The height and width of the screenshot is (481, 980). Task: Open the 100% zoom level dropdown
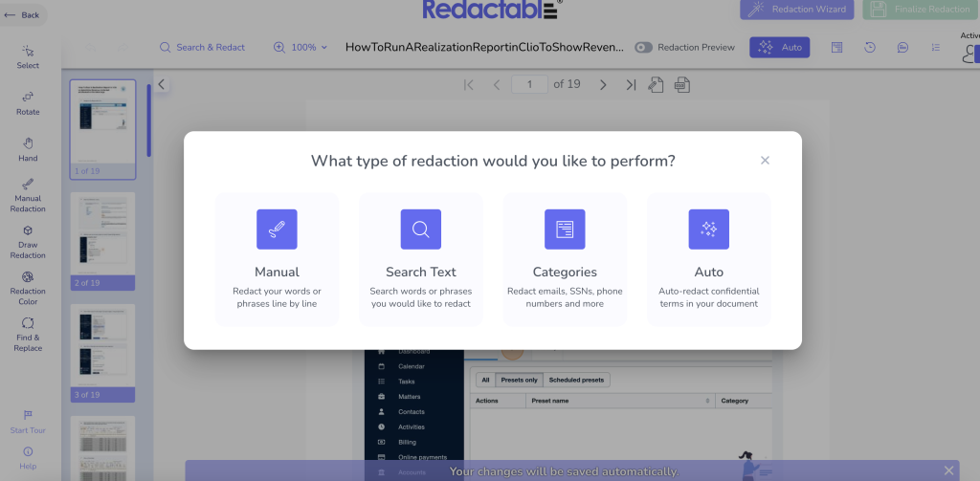(301, 48)
